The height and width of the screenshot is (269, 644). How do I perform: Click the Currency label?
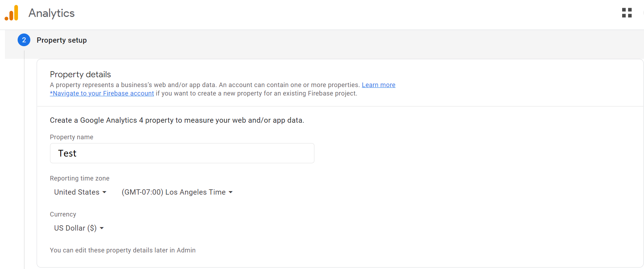[x=63, y=214]
